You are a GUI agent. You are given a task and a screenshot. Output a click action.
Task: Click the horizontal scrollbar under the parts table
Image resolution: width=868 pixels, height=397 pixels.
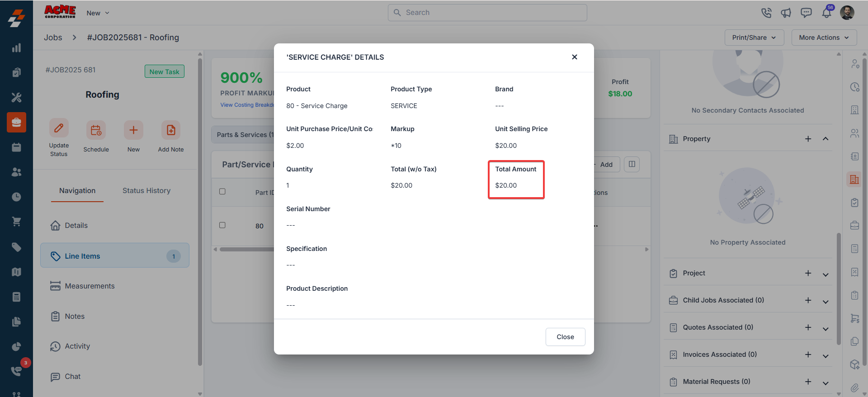coord(247,249)
